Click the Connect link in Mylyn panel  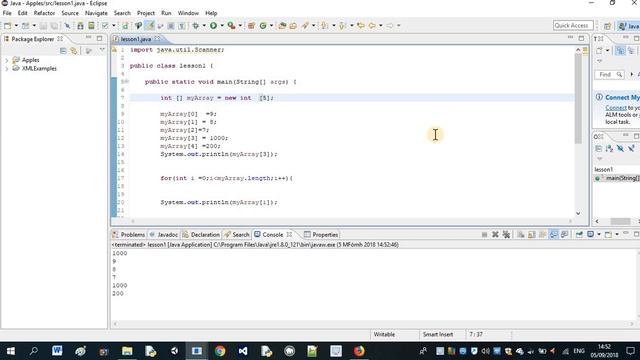(616, 108)
